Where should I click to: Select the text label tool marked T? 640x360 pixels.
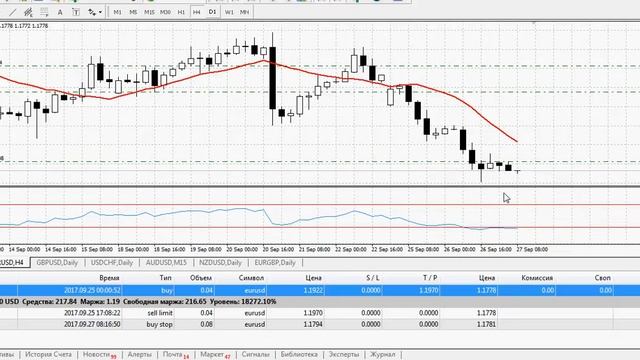coord(76,12)
